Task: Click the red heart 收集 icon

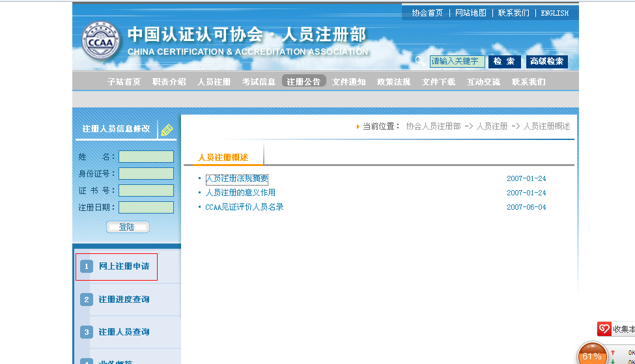Action: (604, 329)
